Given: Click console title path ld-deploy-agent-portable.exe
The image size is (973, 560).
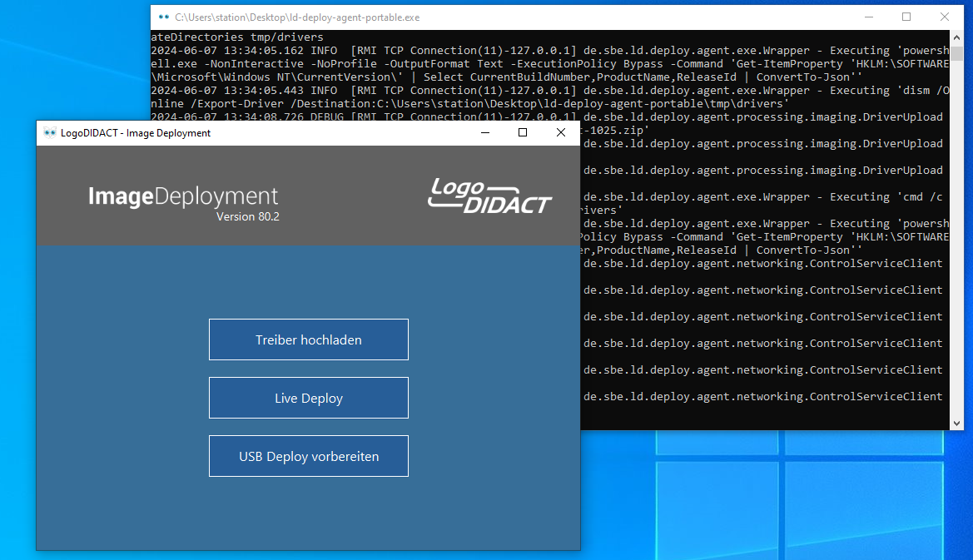Looking at the screenshot, I should point(297,17).
